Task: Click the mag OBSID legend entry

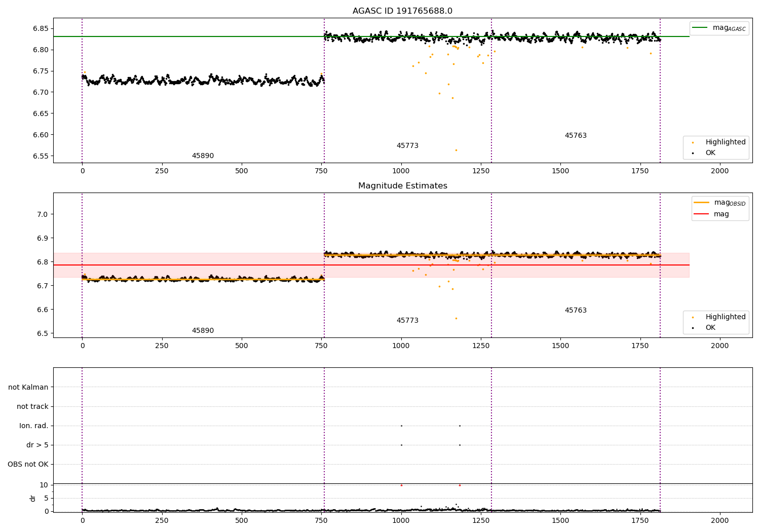Action: click(719, 203)
